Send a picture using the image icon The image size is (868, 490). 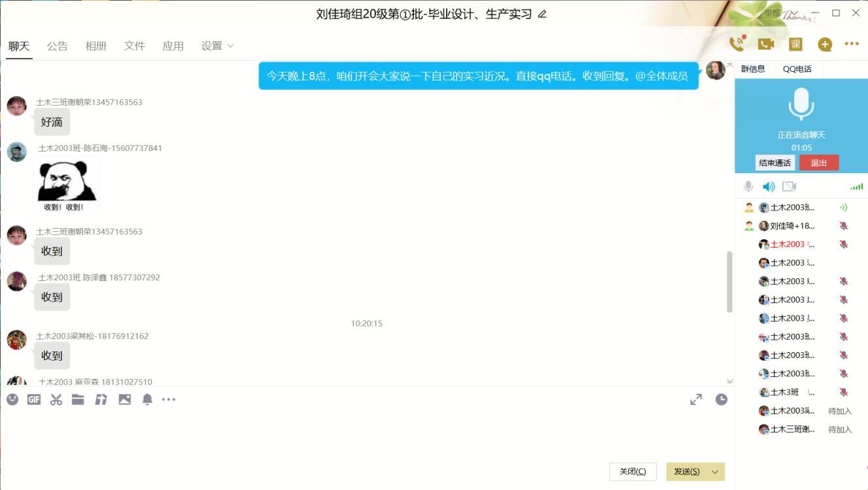[x=125, y=399]
